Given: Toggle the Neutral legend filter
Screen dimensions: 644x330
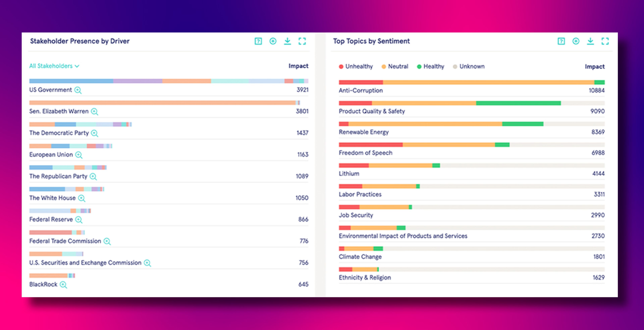Looking at the screenshot, I should tap(395, 66).
